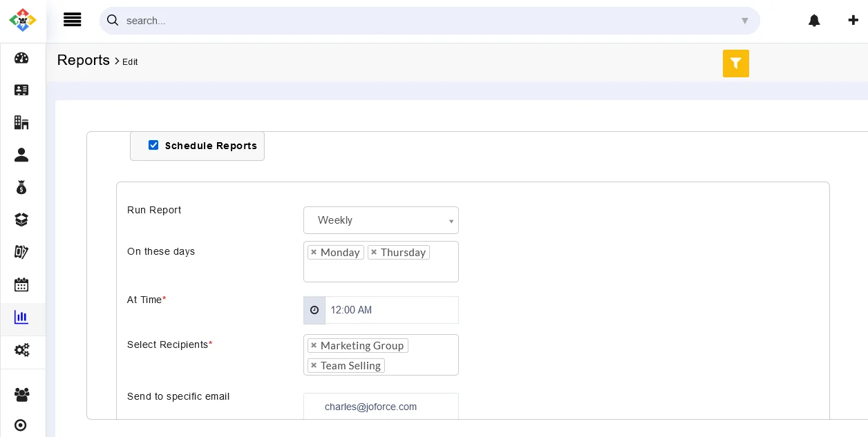The image size is (868, 437).
Task: Remove Marketing Group from recipients
Action: click(x=314, y=345)
